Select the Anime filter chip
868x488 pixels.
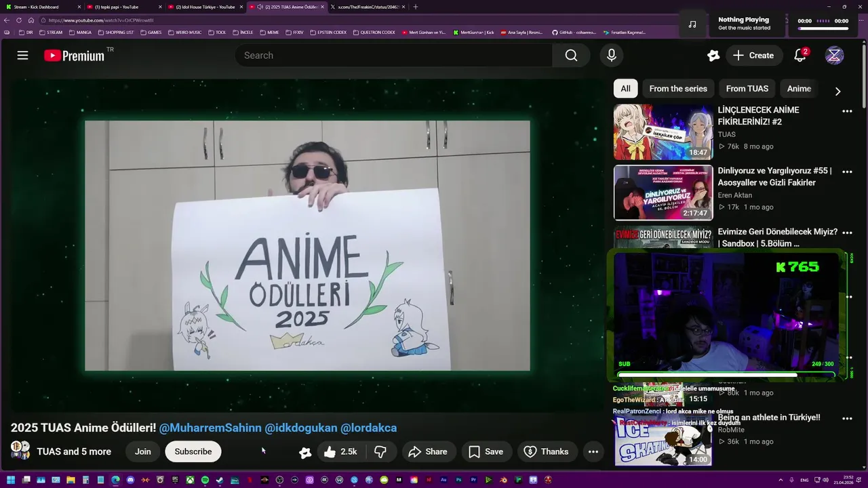[x=799, y=89]
